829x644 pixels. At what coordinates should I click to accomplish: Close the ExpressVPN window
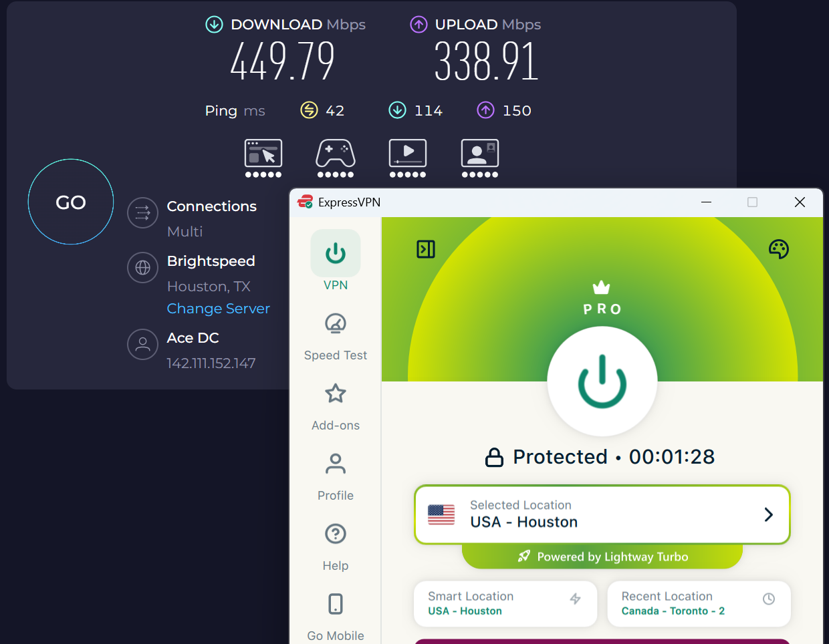800,202
